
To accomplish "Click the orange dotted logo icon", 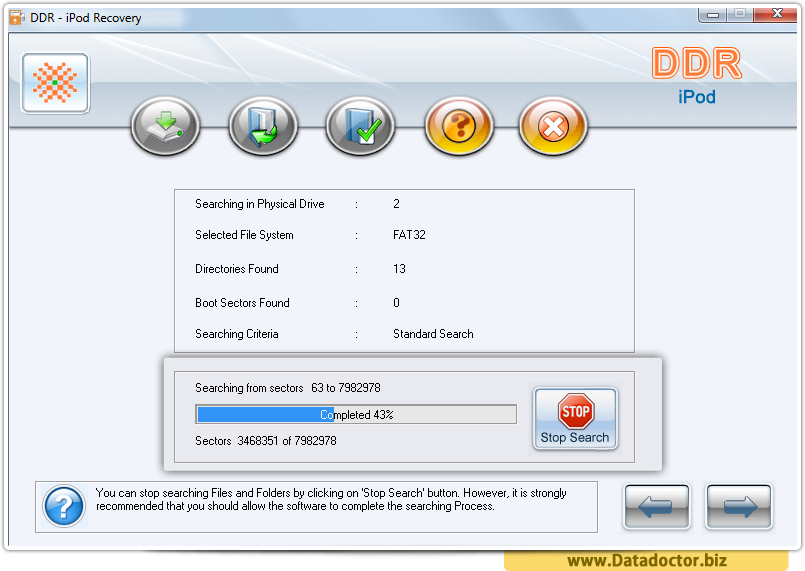I will [55, 83].
